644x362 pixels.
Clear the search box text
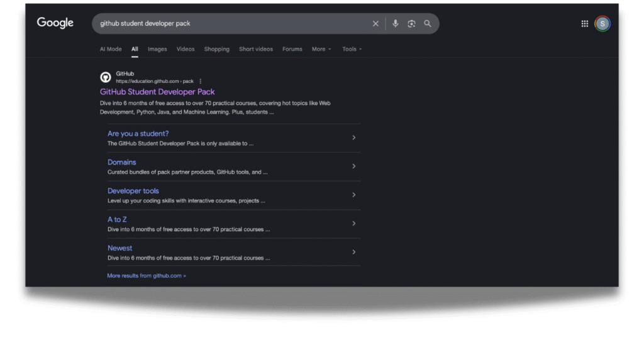tap(375, 24)
